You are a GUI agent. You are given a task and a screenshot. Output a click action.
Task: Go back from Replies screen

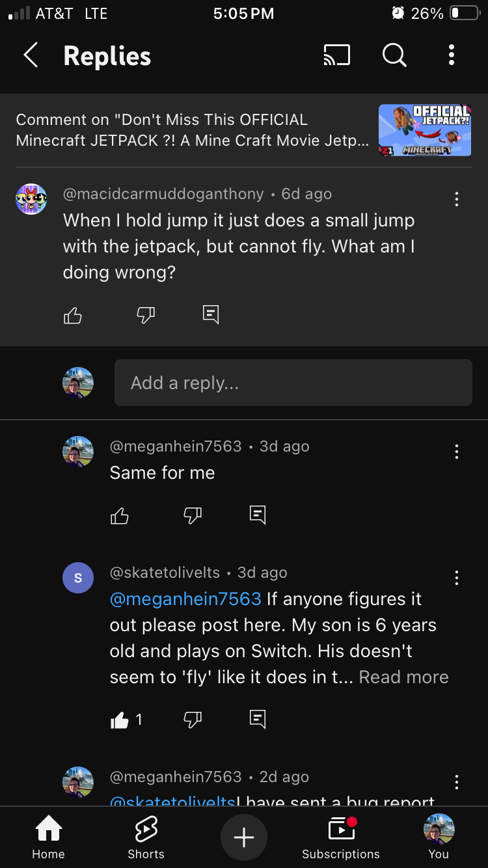point(31,56)
